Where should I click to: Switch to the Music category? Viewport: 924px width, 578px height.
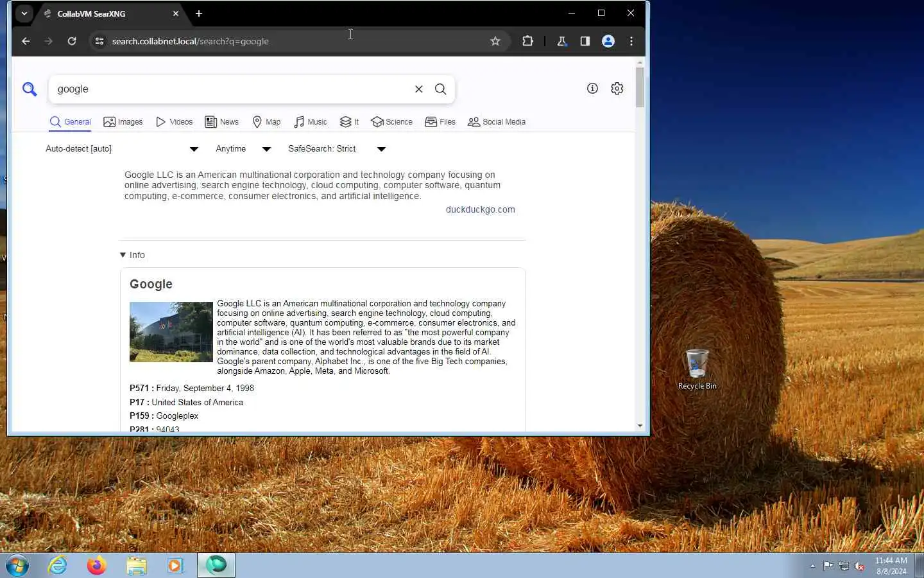point(311,122)
